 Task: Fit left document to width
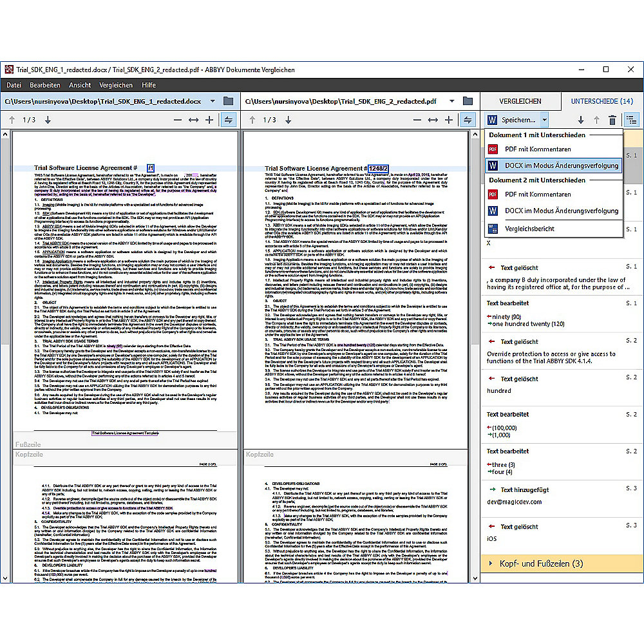[193, 120]
